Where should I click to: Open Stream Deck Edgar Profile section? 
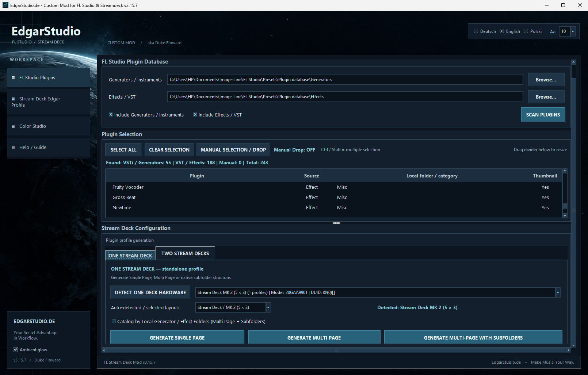pyautogui.click(x=49, y=102)
